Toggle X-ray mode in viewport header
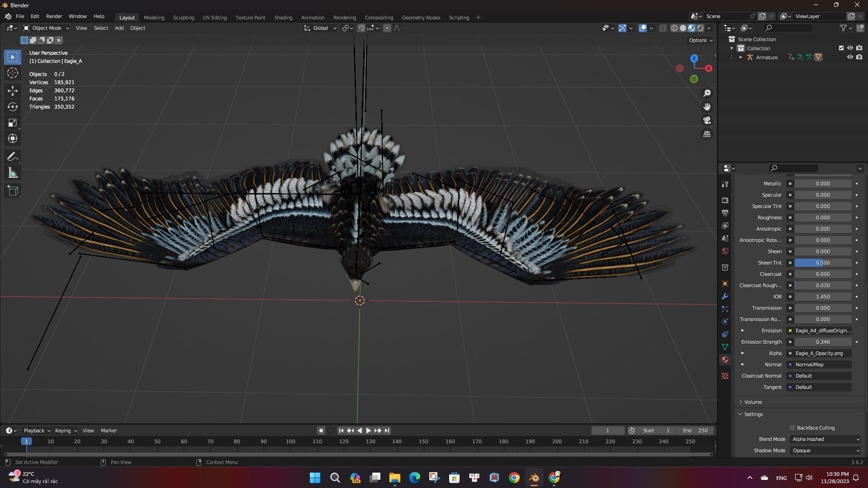The image size is (868, 488). coord(663,28)
